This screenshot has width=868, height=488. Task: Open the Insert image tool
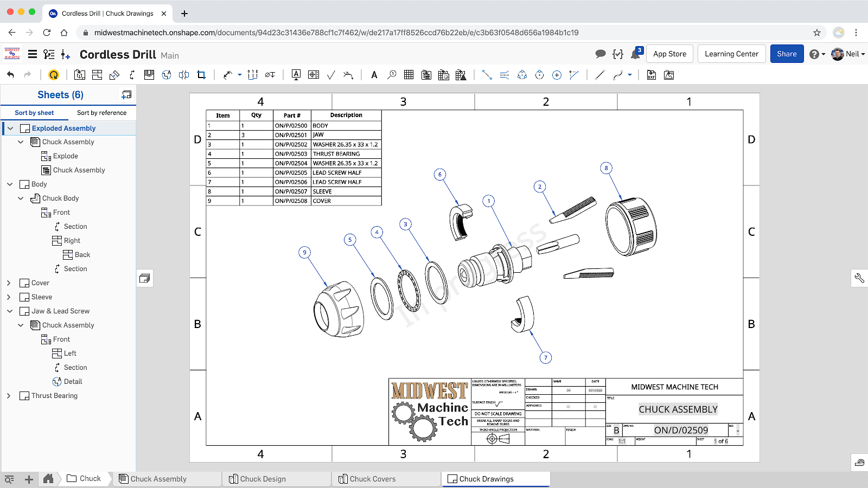point(669,75)
